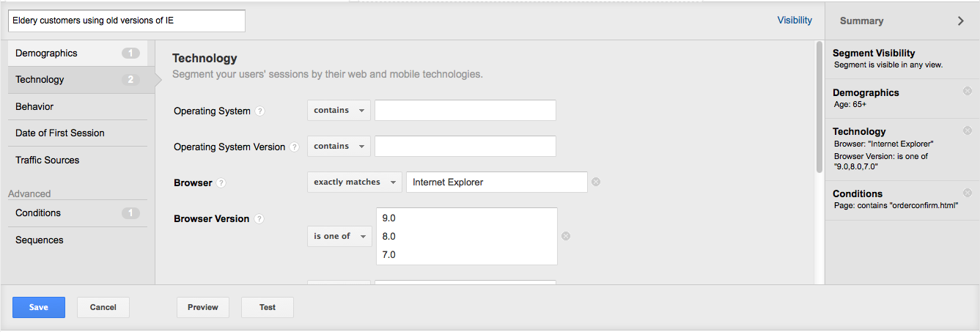The width and height of the screenshot is (980, 332).
Task: Save the segment
Action: coord(39,307)
